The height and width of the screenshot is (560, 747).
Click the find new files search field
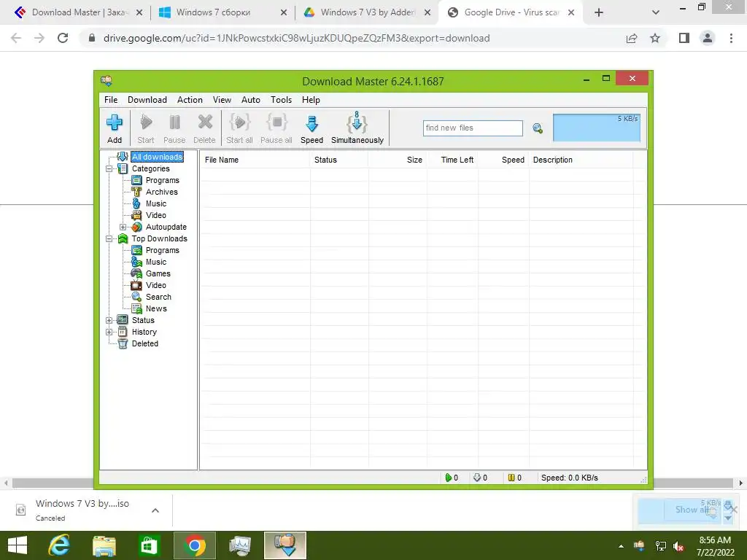tap(473, 128)
